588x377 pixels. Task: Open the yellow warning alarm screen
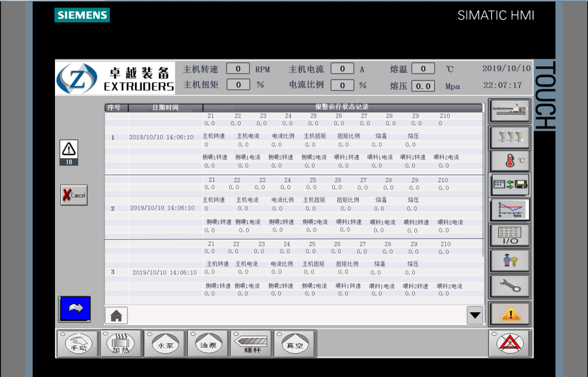(510, 313)
